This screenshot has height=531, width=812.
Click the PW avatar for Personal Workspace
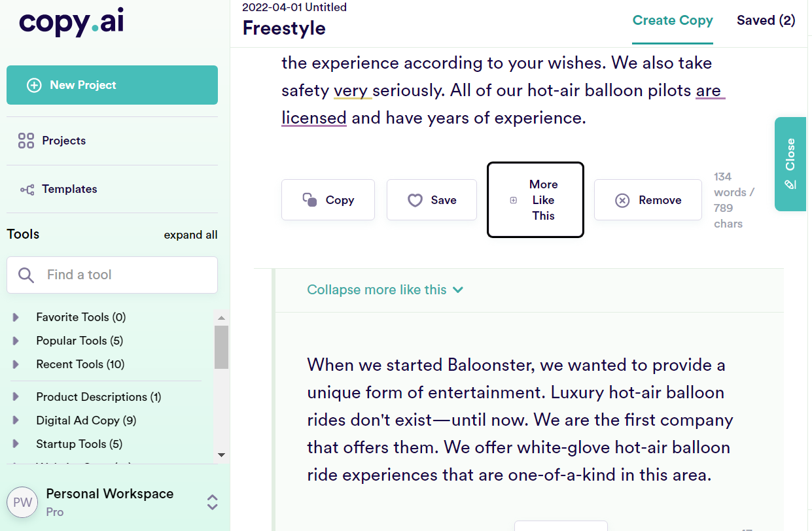click(22, 502)
